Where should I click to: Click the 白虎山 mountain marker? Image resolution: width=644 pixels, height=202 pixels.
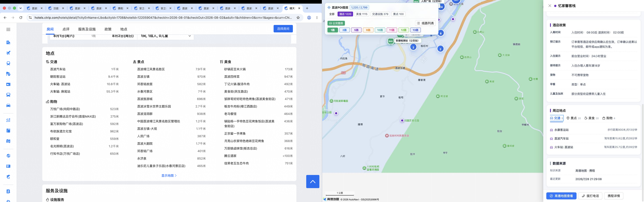click(474, 32)
